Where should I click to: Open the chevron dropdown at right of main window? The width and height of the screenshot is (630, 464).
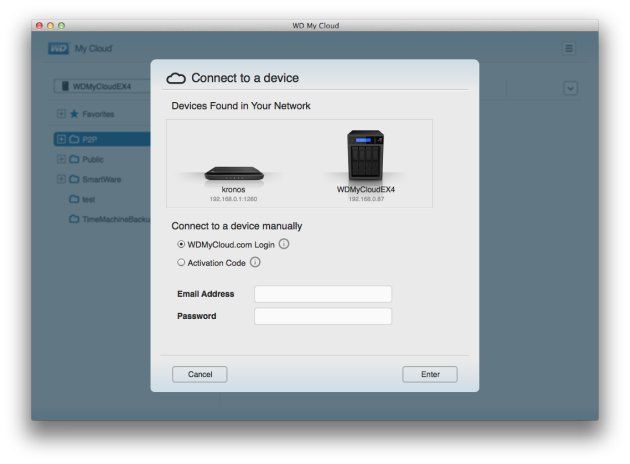(571, 88)
